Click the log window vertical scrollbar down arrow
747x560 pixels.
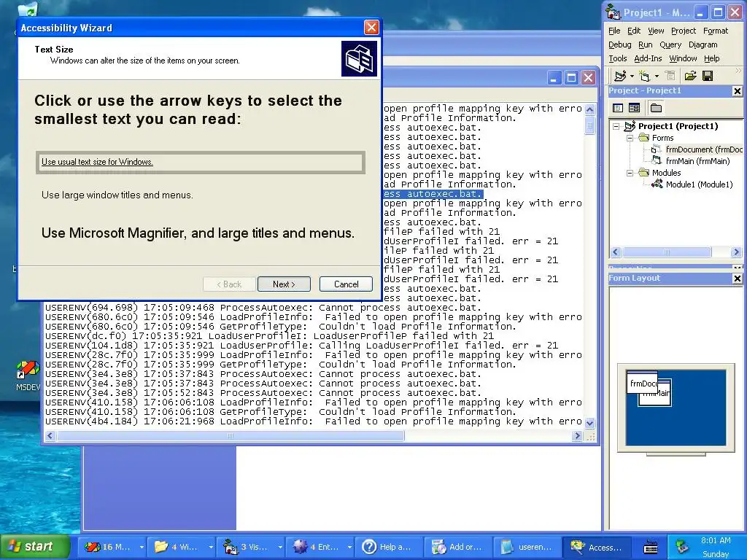[x=589, y=423]
